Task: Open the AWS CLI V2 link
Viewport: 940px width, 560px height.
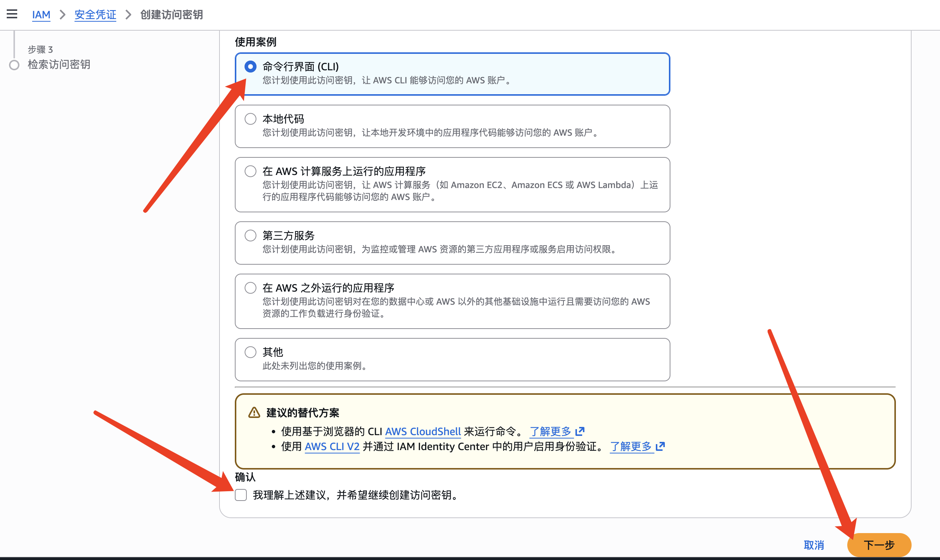Action: click(332, 446)
